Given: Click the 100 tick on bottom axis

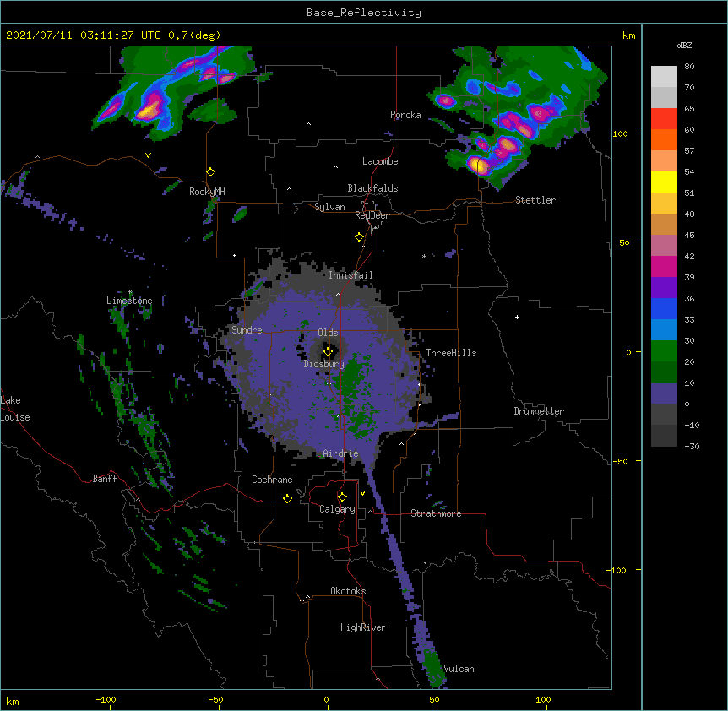Looking at the screenshot, I should click(x=543, y=699).
